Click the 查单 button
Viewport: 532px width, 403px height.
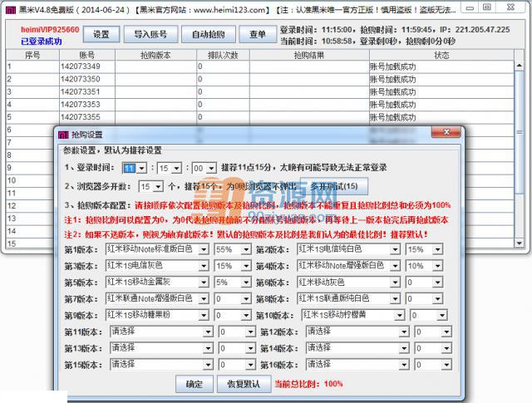258,34
